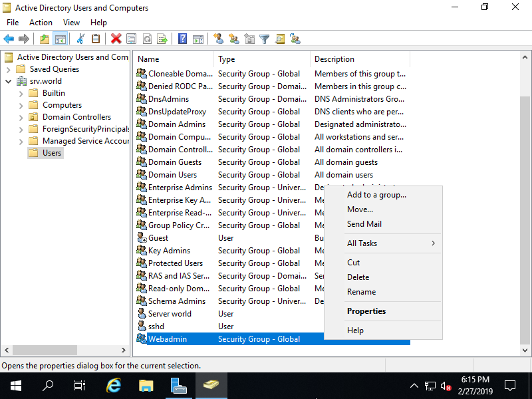The width and height of the screenshot is (532, 399).
Task: Open the Action menu
Action: [x=41, y=22]
